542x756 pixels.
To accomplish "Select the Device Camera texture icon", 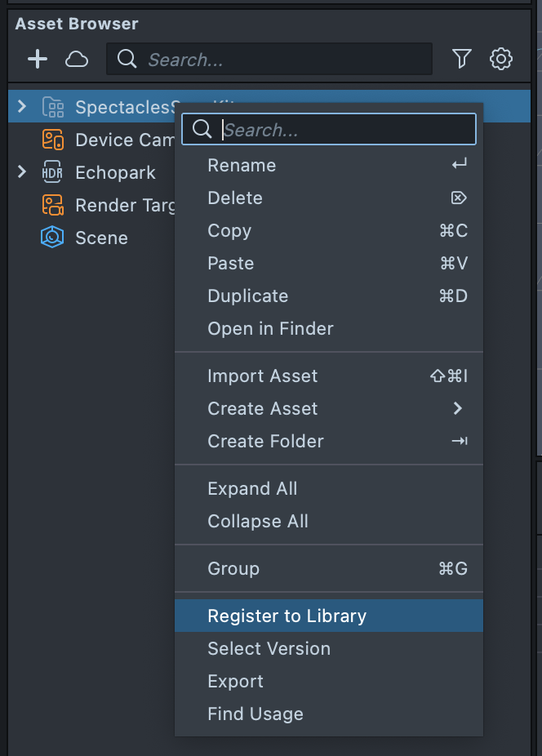I will point(53,140).
